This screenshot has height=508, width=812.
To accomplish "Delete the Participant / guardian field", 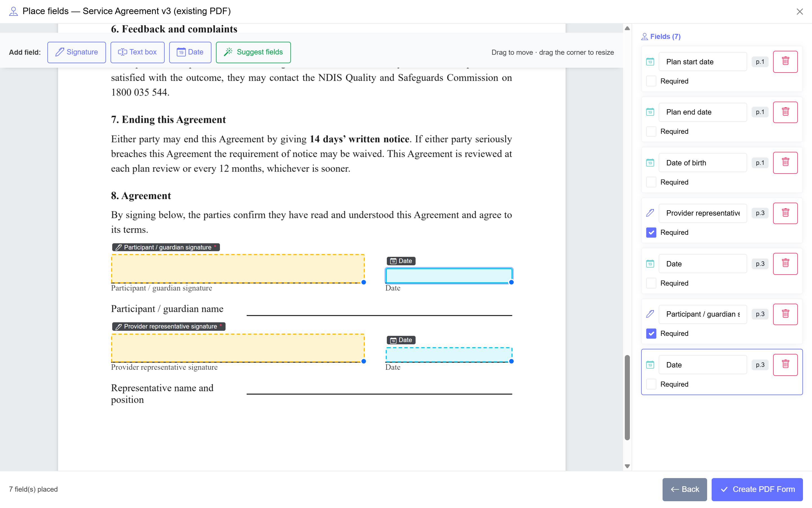I will 785,314.
